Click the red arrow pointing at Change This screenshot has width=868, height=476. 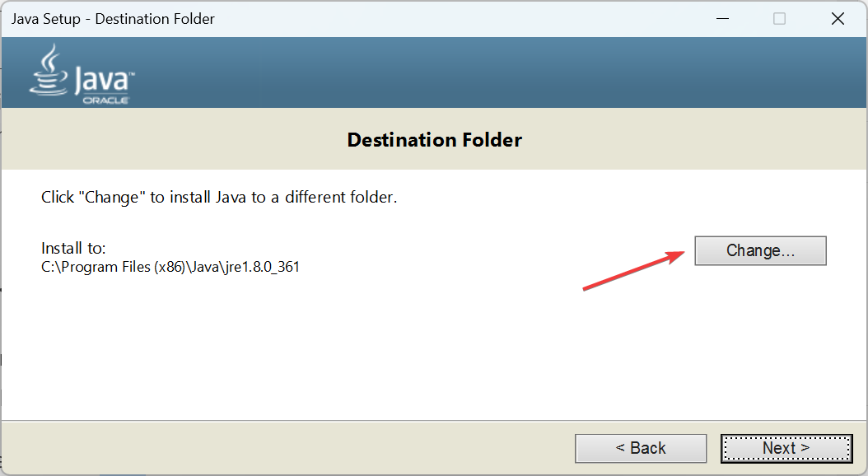coord(634,270)
